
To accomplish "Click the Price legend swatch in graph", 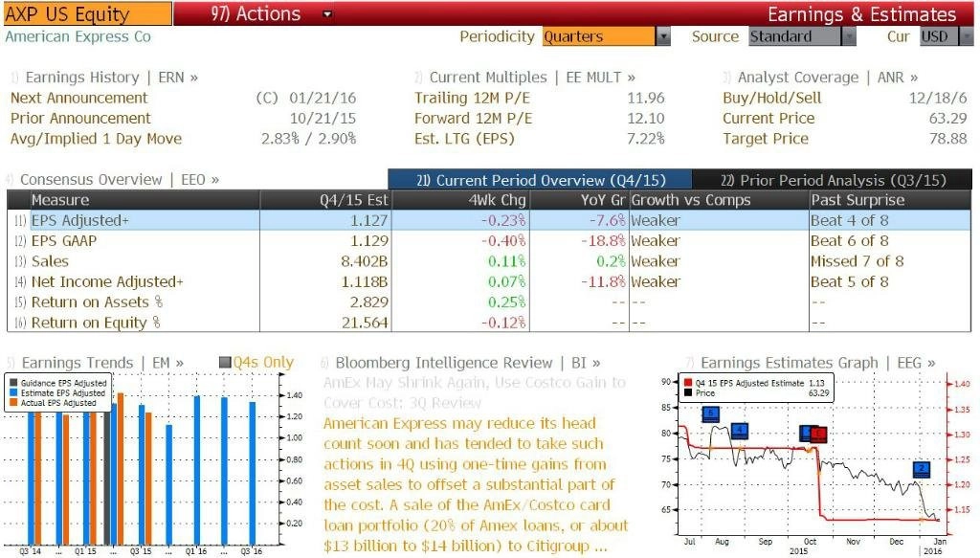I will click(x=688, y=392).
